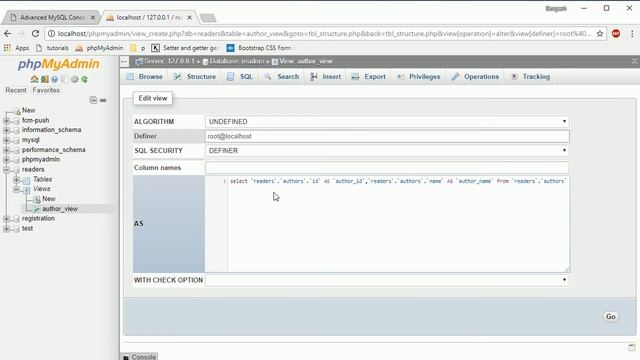This screenshot has height=360, width=640.
Task: Click into the Column names input field
Action: (387, 168)
